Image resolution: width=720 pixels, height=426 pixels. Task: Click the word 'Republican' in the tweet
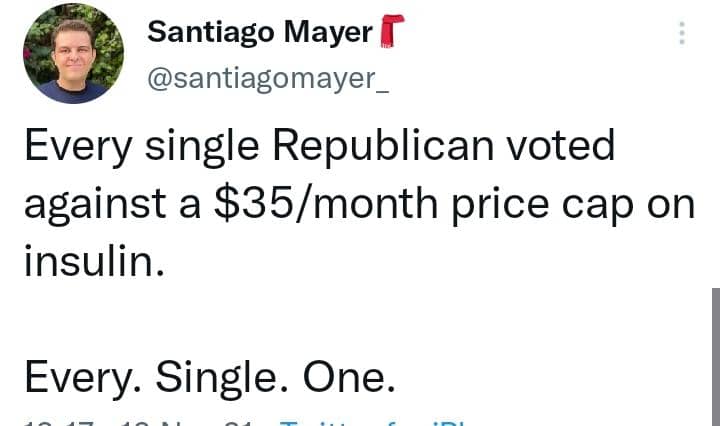[x=383, y=146]
